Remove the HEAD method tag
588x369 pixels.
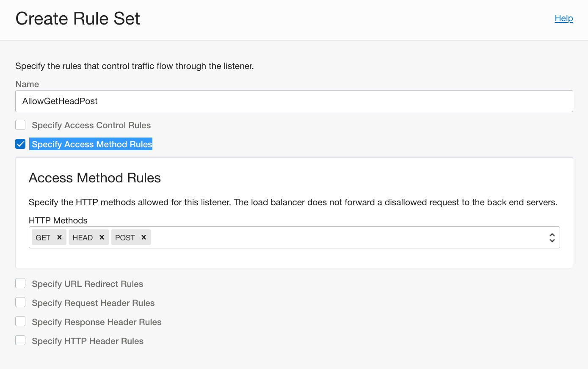click(102, 237)
